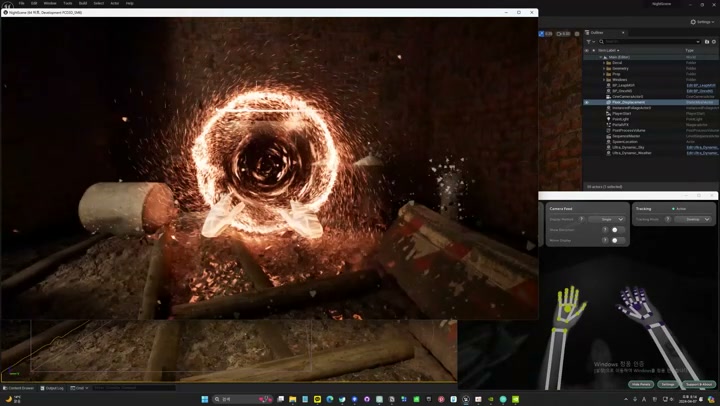Toggle the Mirror Display switch
Screen dimensions: 720x406
tap(618, 240)
